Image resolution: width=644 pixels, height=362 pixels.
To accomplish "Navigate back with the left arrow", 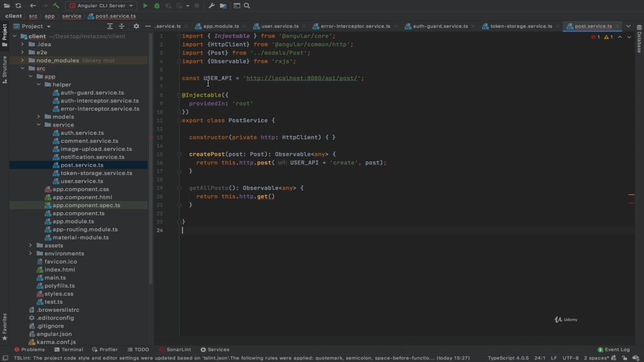I will 33,6.
